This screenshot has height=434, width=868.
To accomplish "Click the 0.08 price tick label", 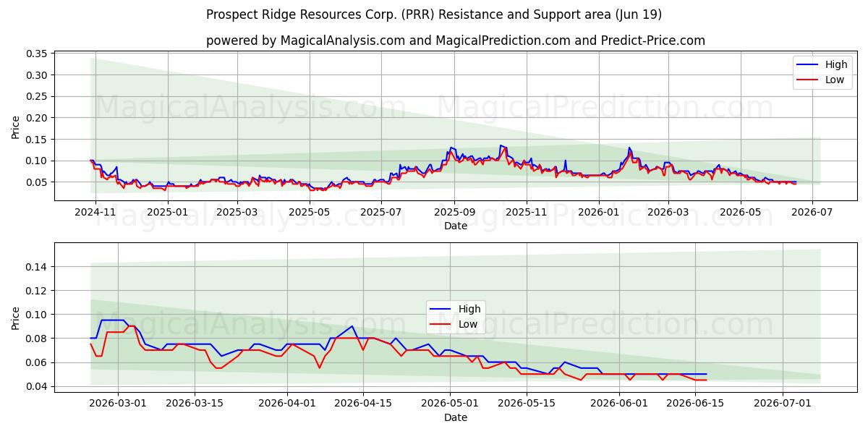I will coord(36,339).
